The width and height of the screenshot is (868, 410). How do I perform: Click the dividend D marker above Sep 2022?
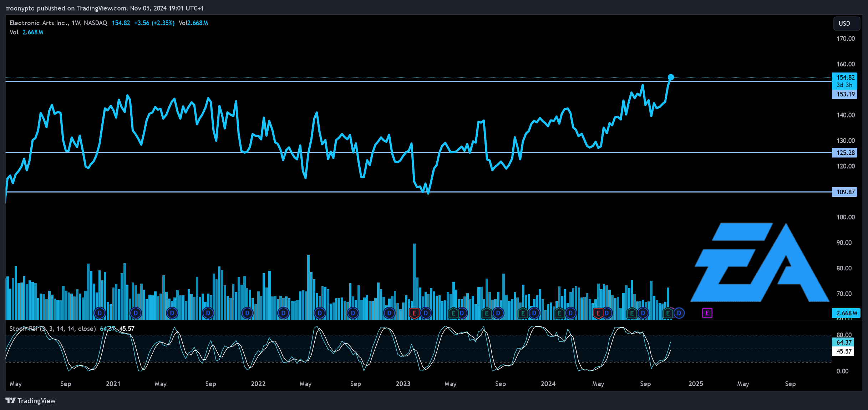pyautogui.click(x=353, y=313)
